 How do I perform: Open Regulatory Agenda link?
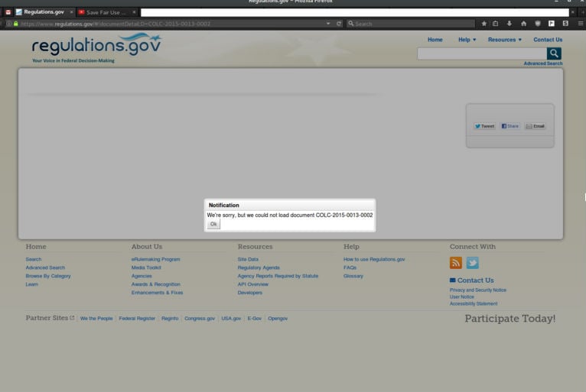point(259,267)
